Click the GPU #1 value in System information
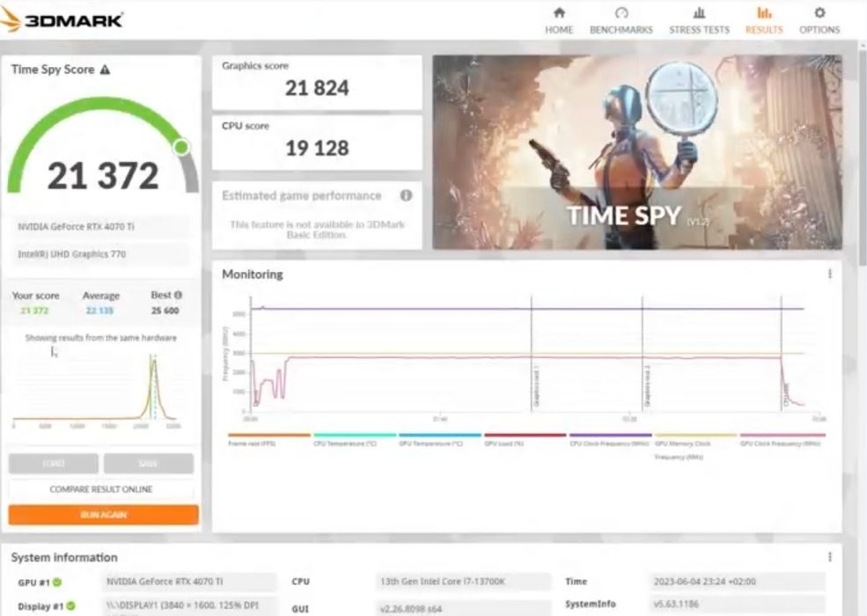 point(189,582)
